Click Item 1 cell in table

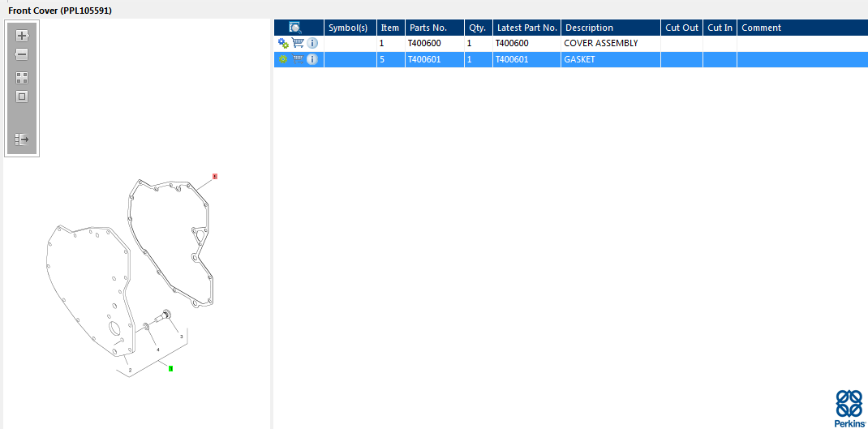click(x=391, y=43)
